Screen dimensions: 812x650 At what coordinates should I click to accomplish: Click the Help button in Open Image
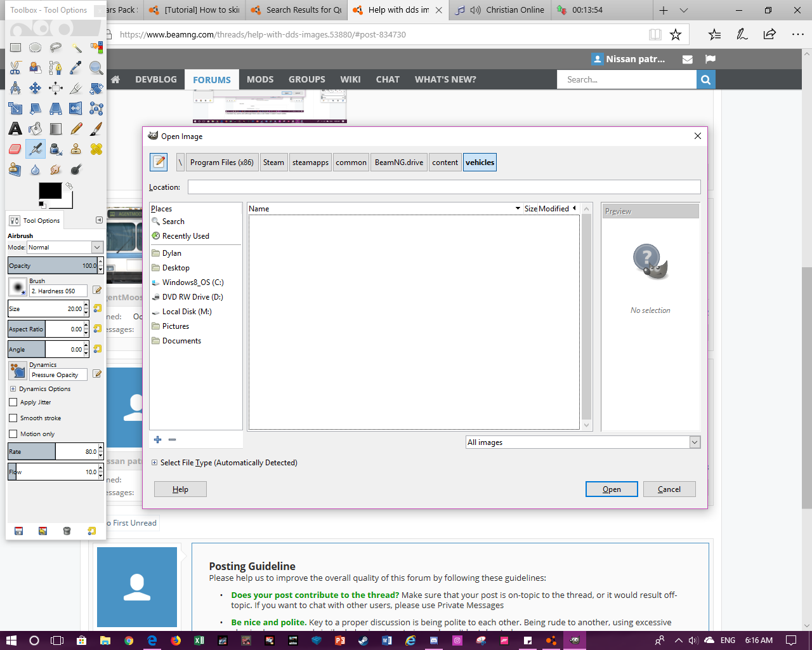(x=180, y=489)
